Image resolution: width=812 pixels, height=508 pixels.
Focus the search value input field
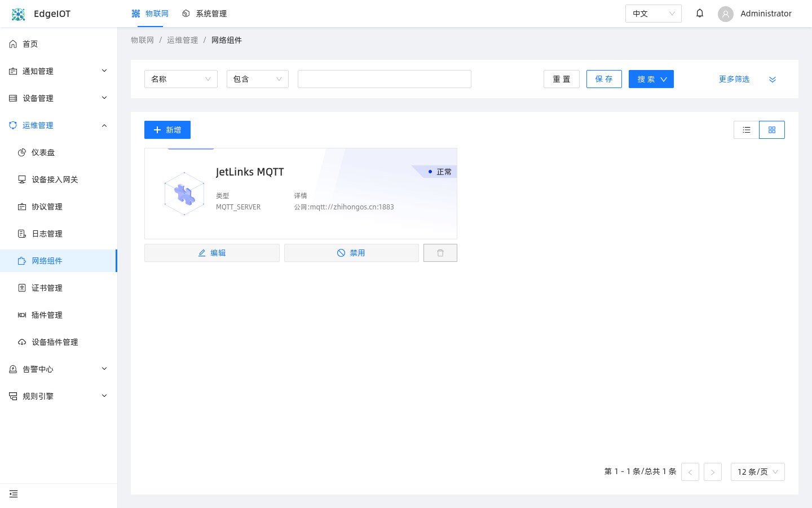click(385, 79)
